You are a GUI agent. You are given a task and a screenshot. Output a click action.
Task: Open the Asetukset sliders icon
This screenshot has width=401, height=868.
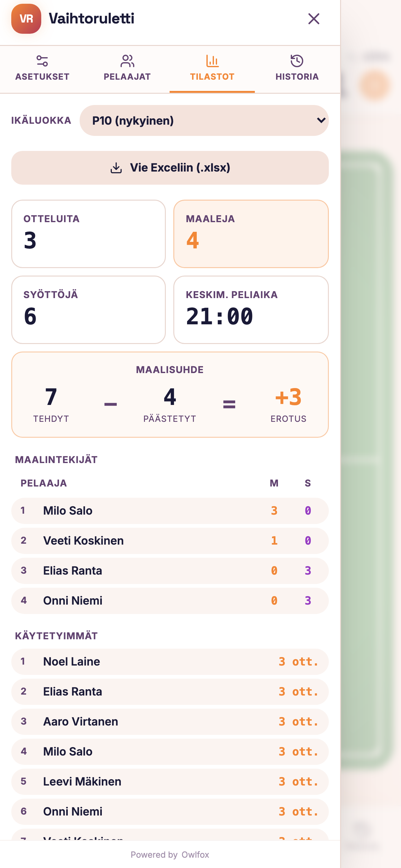(x=42, y=61)
